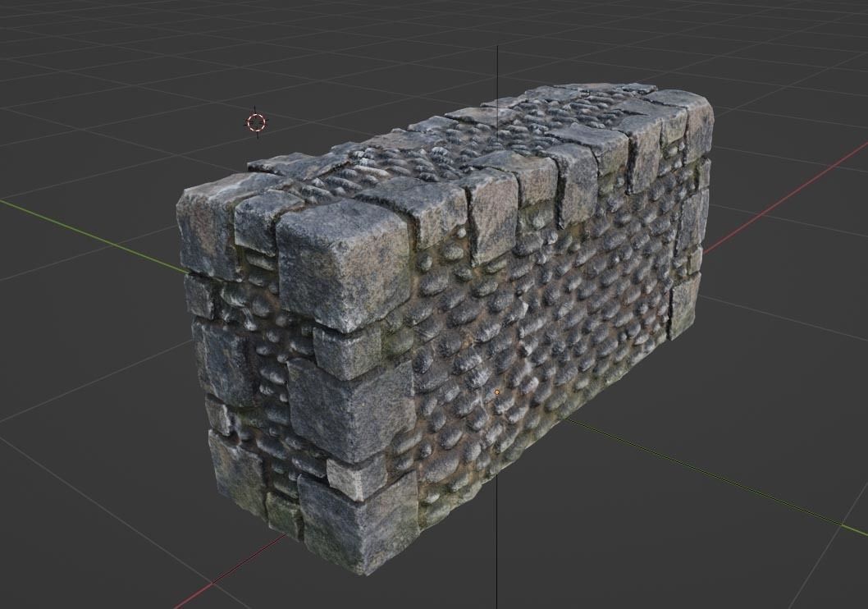Click the orange object origin dot
This screenshot has height=609, width=868.
pos(497,392)
